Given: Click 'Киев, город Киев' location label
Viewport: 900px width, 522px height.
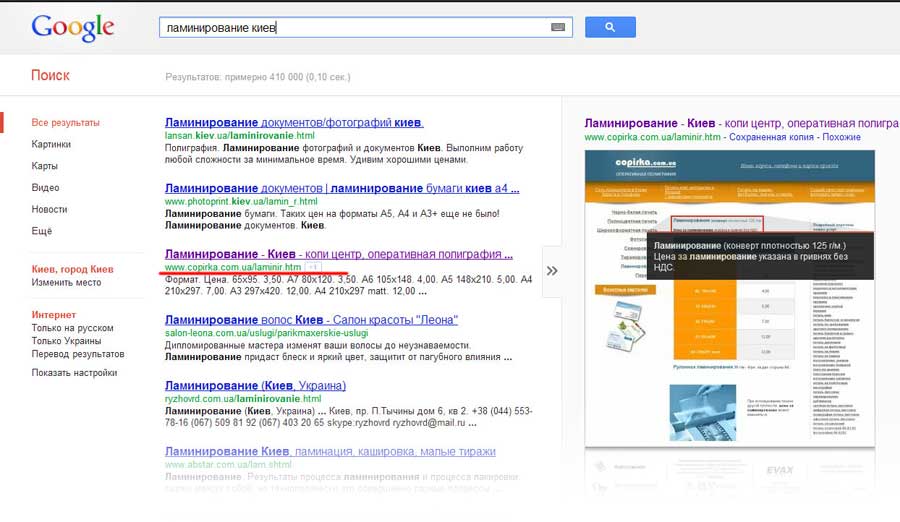Looking at the screenshot, I should pyautogui.click(x=72, y=269).
